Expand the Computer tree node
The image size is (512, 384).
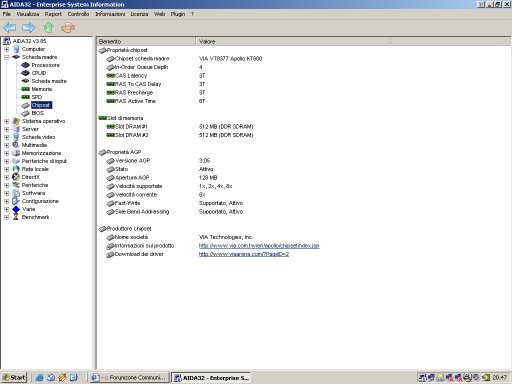(6, 49)
